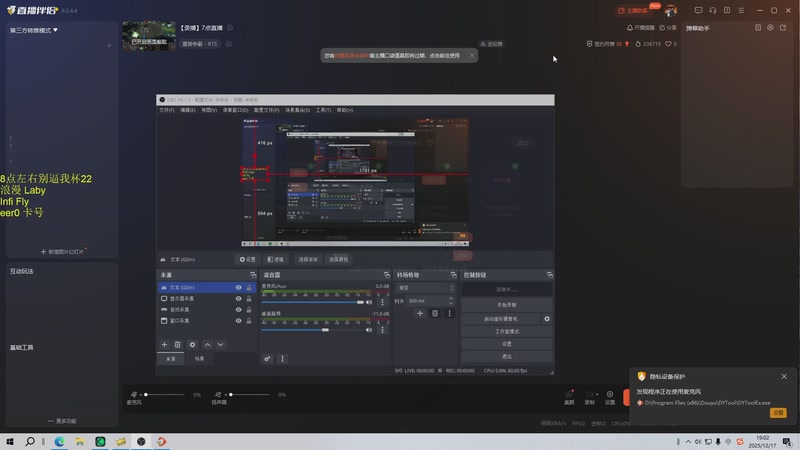The height and width of the screenshot is (450, 800).
Task: Click first icon in 弹幕助手 panel header
Action: (758, 28)
